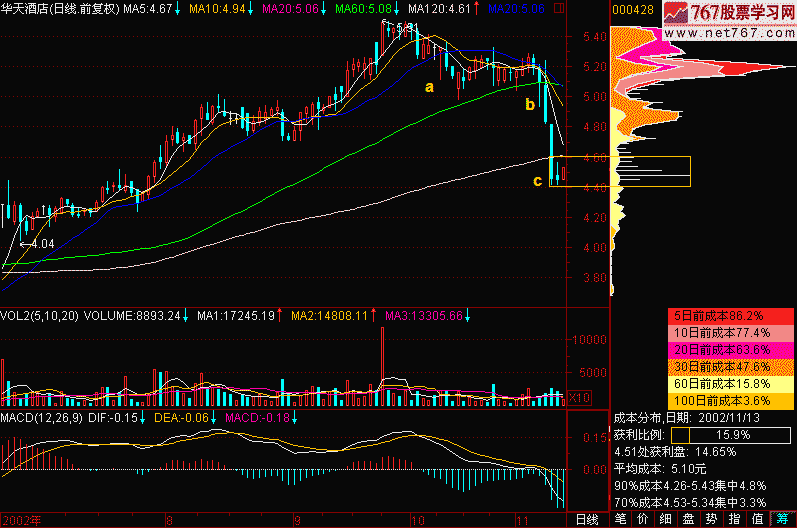This screenshot has width=797, height=528.
Task: Switch to the 价 tab
Action: coord(644,519)
